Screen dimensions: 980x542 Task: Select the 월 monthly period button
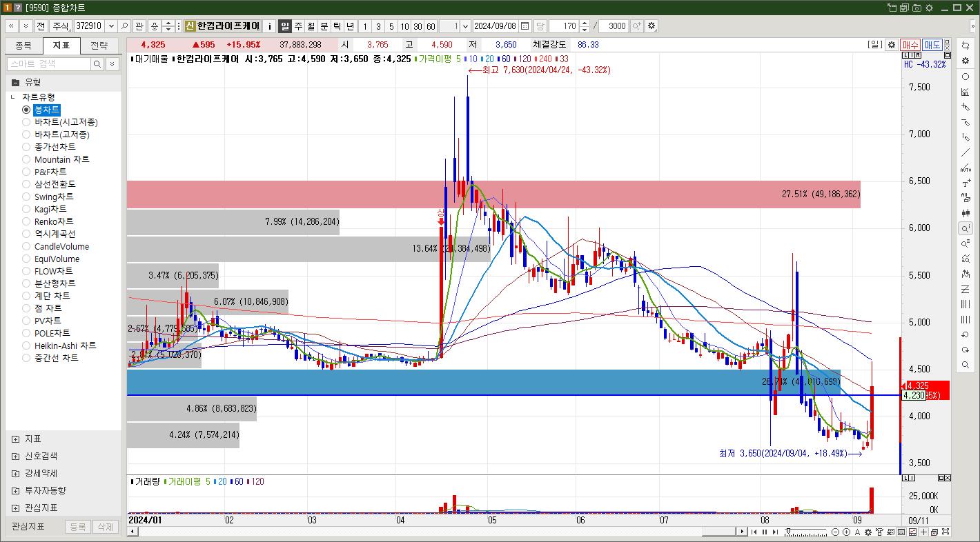point(311,26)
